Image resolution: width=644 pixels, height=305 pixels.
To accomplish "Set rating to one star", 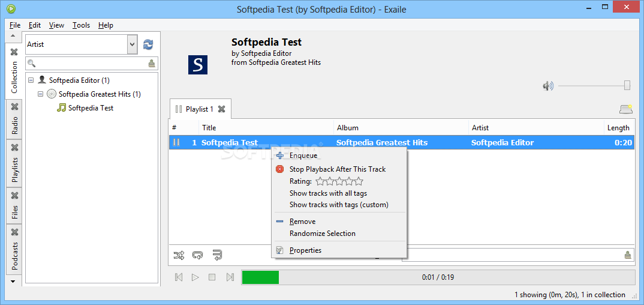I will 320,181.
